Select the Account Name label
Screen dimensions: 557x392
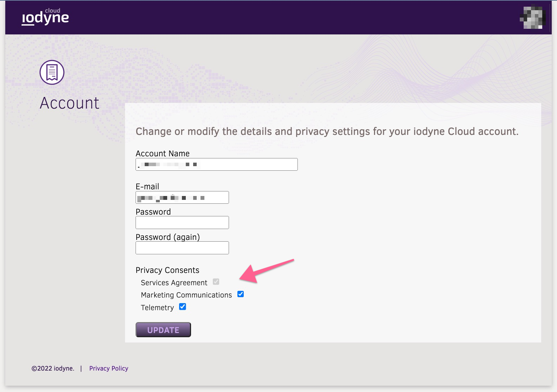[163, 153]
